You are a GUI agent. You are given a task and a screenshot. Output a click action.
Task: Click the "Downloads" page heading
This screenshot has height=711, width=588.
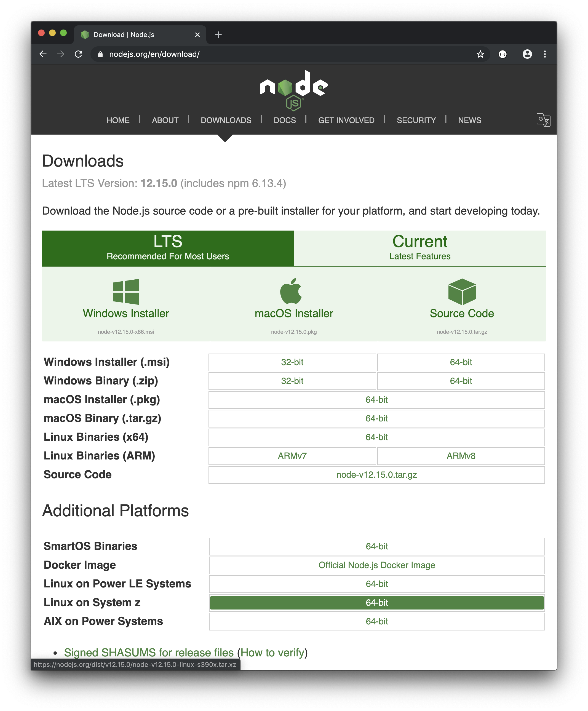pos(83,161)
